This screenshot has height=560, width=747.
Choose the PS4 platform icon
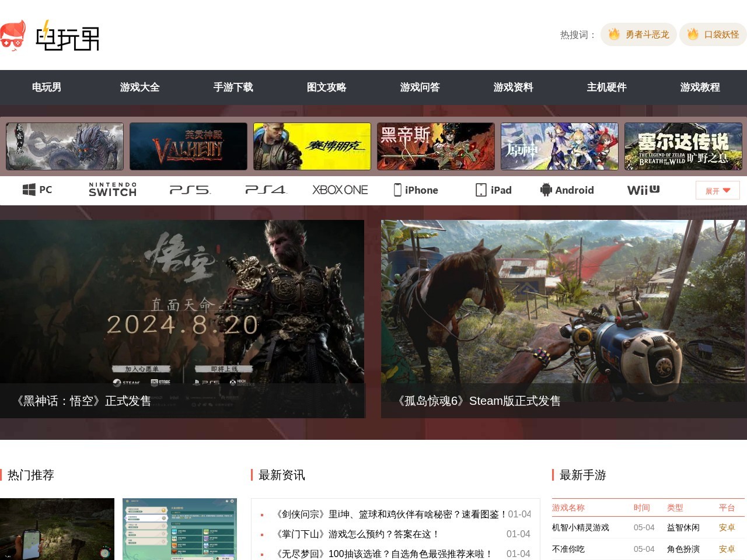point(266,190)
